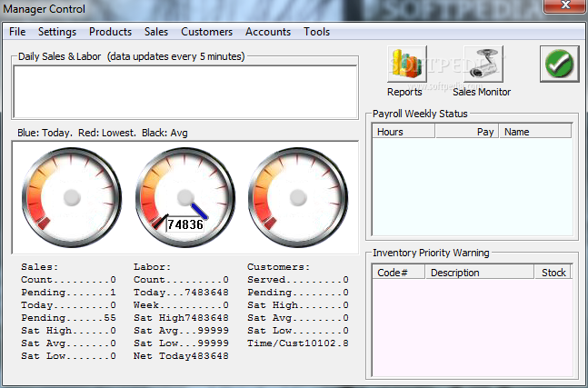Click the Sales 'Pending......55' line
Viewport: 588px width, 388px height.
tap(69, 318)
